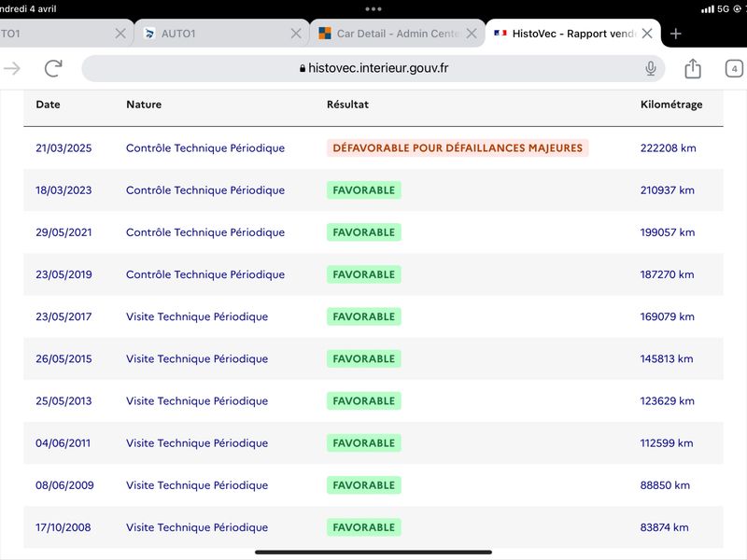The height and width of the screenshot is (560, 747).
Task: Select the date 26/05/2015
Action: (x=63, y=358)
